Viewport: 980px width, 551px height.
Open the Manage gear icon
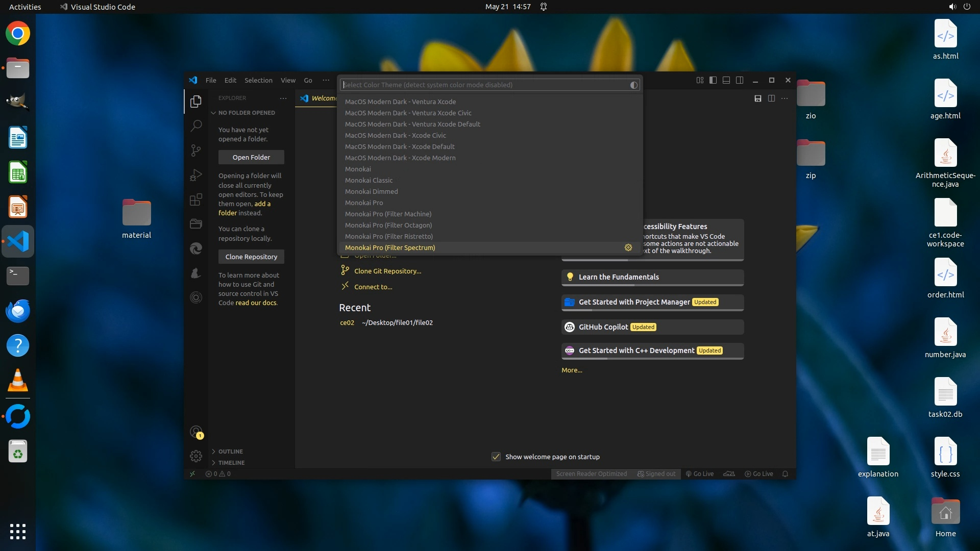196,456
